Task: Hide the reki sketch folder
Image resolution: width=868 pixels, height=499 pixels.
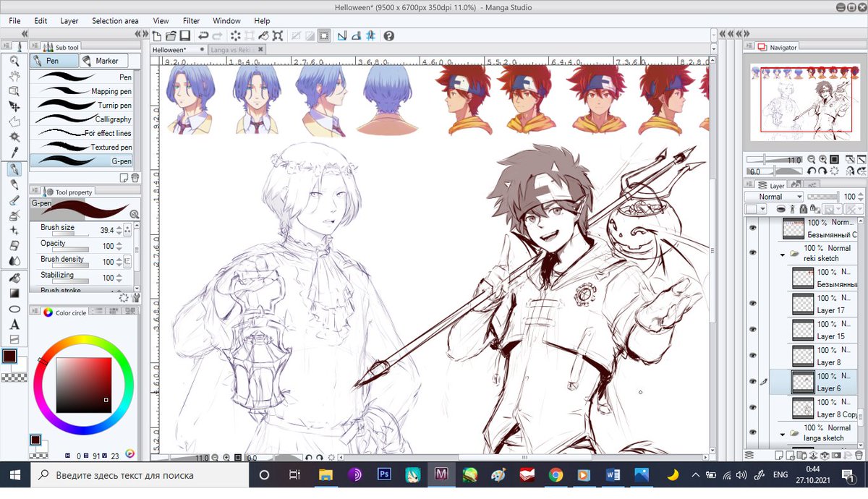Action: pos(752,253)
